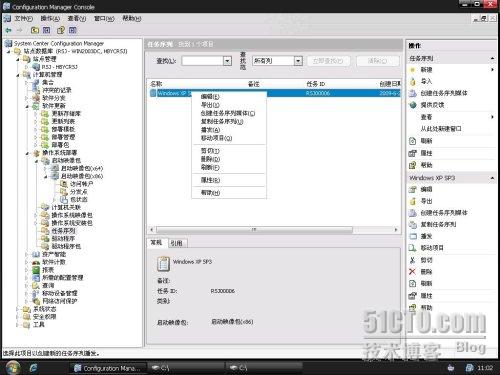Image resolution: width=500 pixels, height=375 pixels.
Task: Switch to the 常规 tab
Action: (156, 243)
